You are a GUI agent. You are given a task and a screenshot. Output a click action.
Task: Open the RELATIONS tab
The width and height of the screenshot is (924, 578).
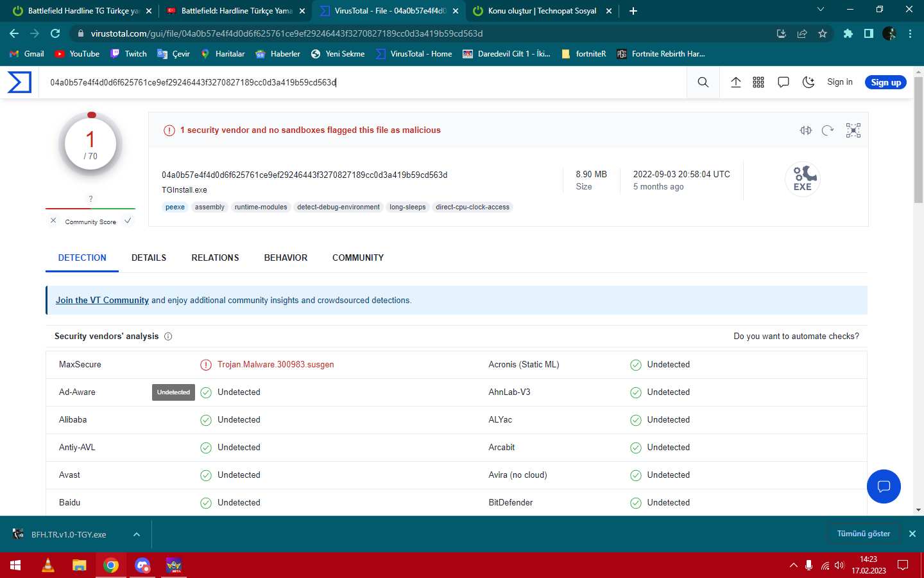click(x=215, y=258)
